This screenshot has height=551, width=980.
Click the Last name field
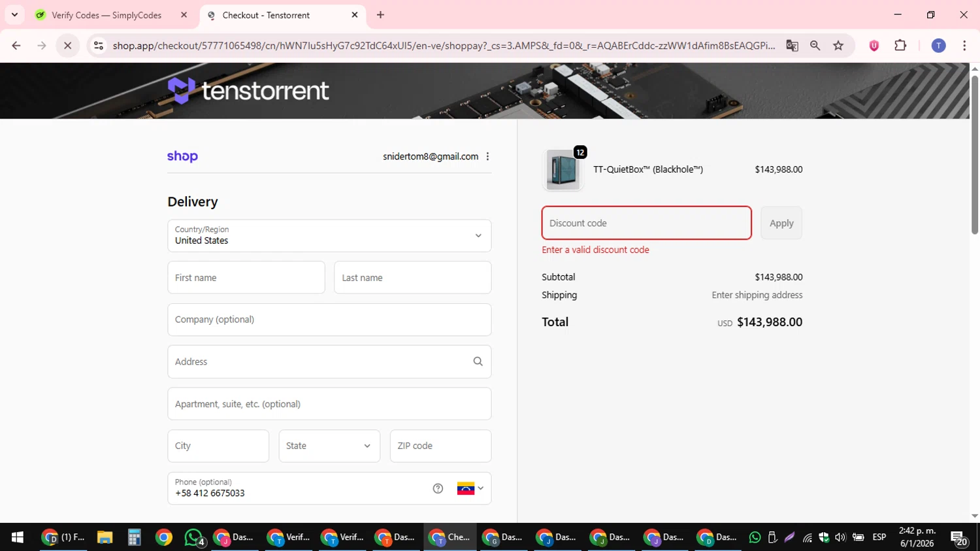point(412,277)
